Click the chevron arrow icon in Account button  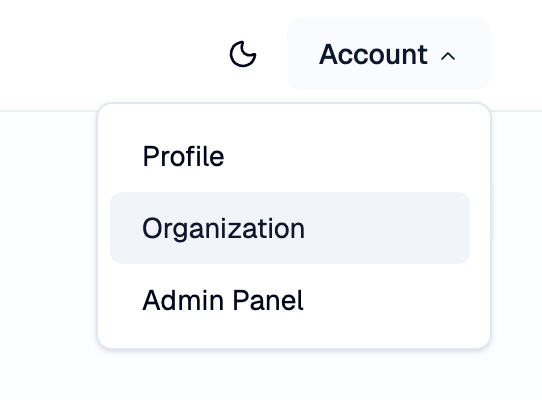tap(448, 56)
